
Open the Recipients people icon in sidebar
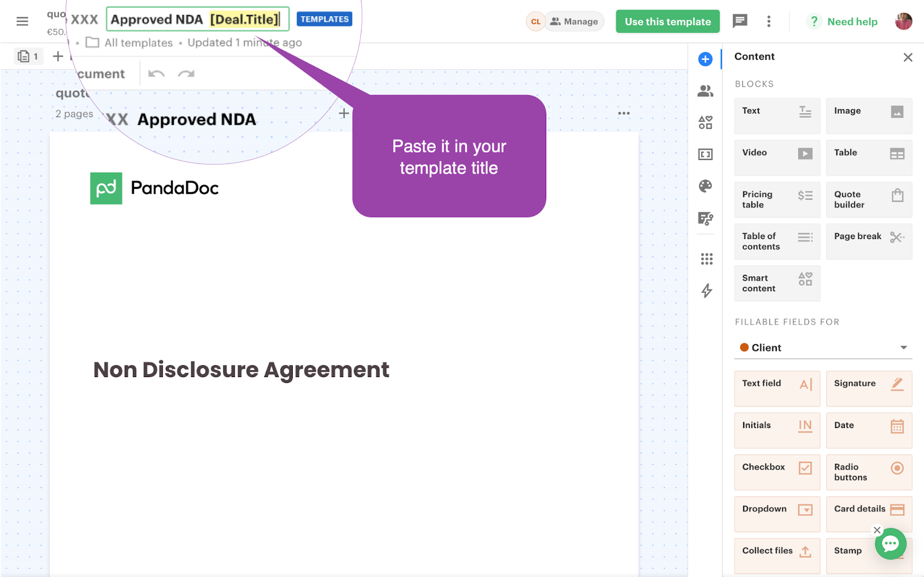pyautogui.click(x=705, y=91)
